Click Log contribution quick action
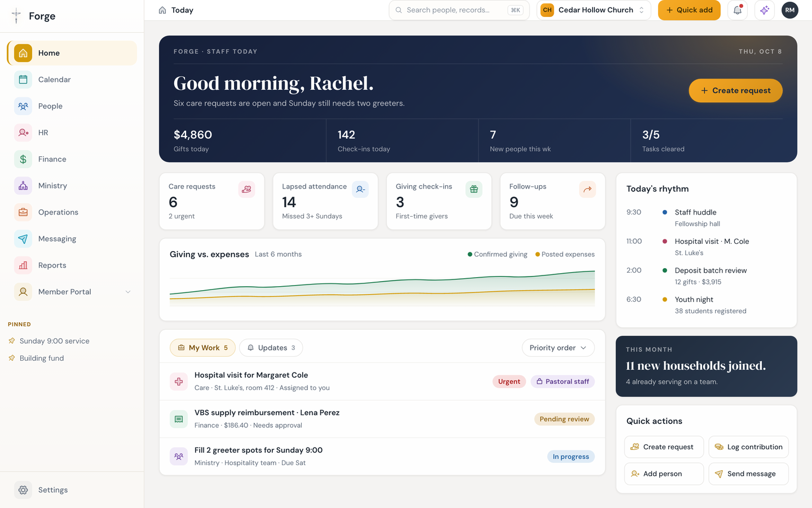The width and height of the screenshot is (812, 508). coord(748,447)
